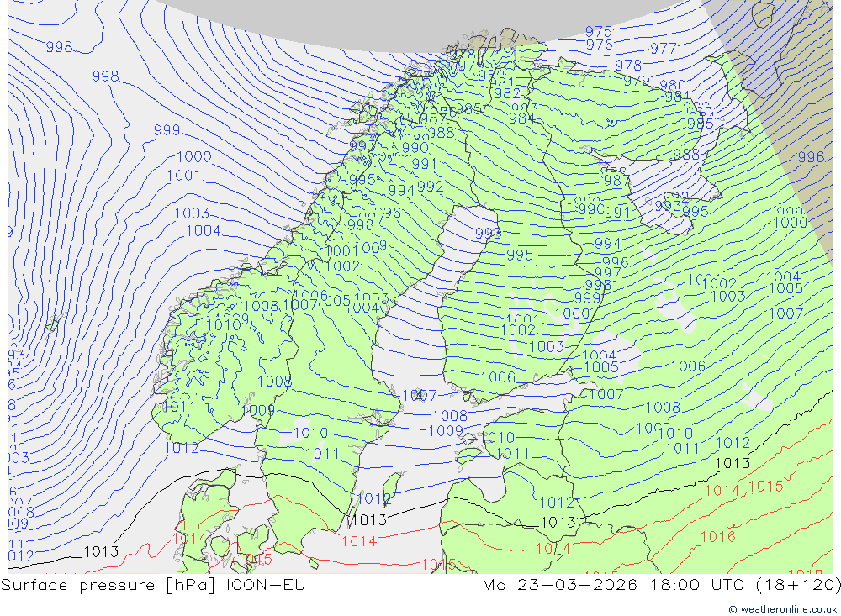Click the 984 isobar label
Image resolution: width=841 pixels, height=616 pixels.
[x=521, y=118]
